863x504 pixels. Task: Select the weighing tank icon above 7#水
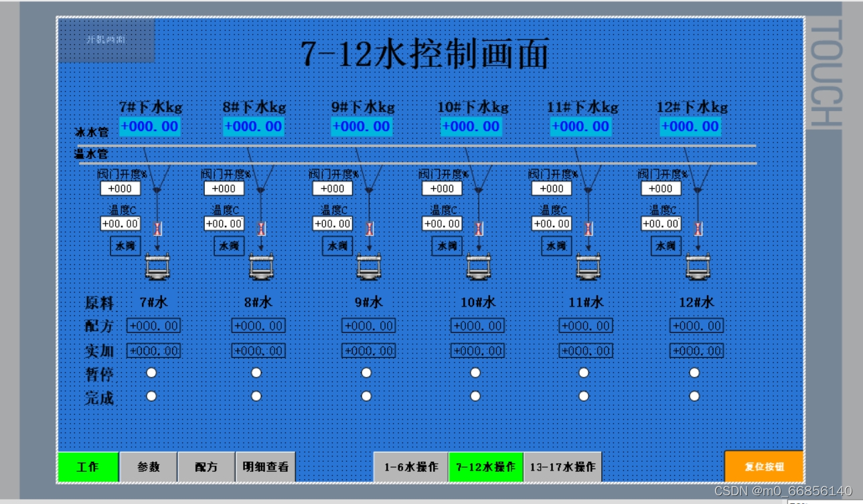[157, 266]
